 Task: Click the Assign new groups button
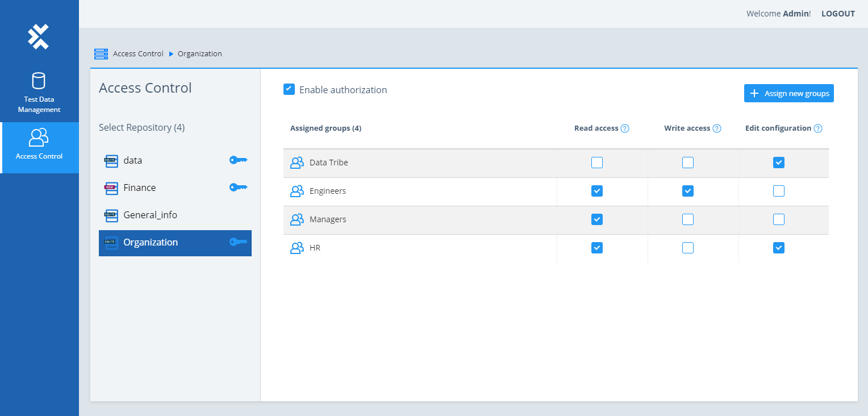click(788, 93)
